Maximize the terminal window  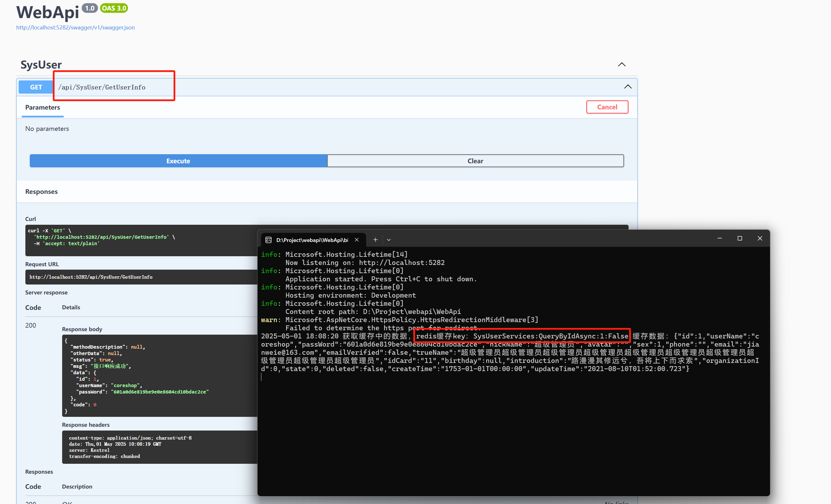[740, 238]
